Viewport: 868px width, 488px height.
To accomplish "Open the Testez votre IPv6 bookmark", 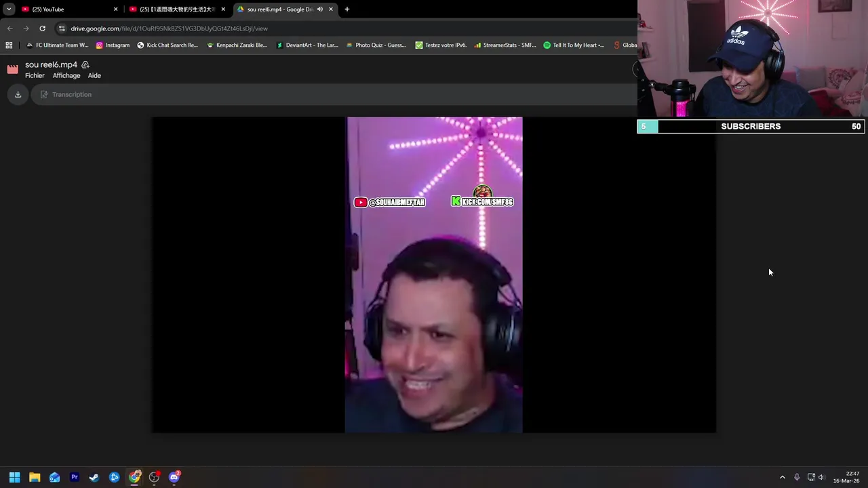I will pyautogui.click(x=441, y=45).
